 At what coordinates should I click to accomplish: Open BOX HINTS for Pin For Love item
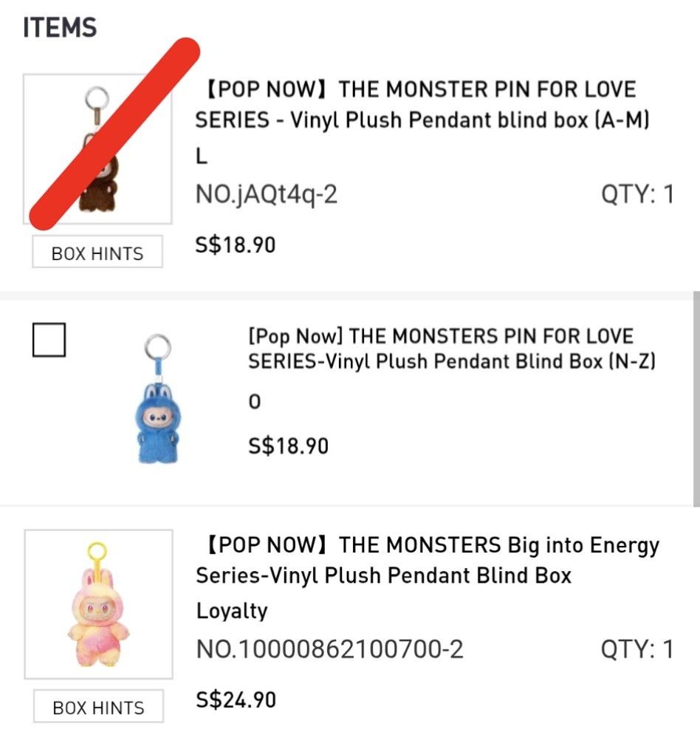coord(97,253)
